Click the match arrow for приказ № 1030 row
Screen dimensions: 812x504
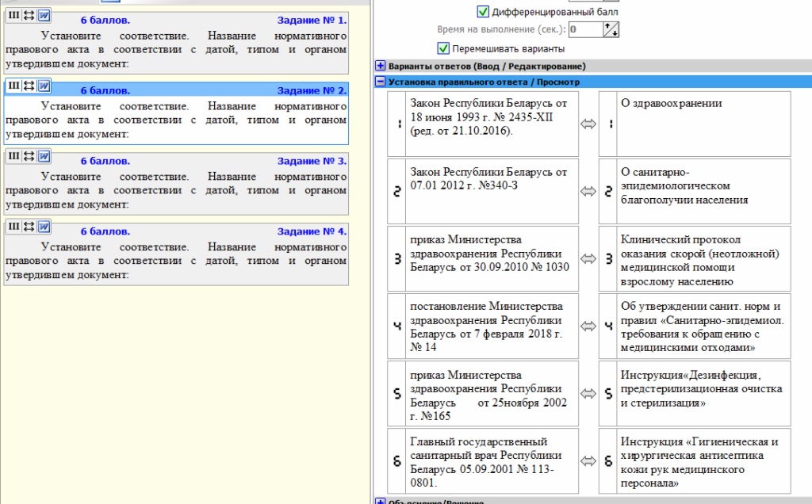(588, 258)
